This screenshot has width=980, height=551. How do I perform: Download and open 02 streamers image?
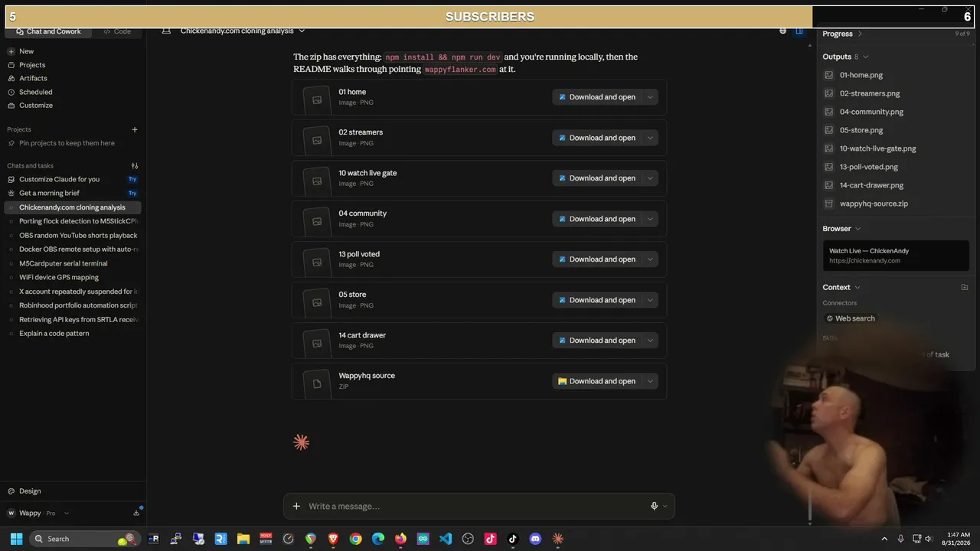point(597,138)
